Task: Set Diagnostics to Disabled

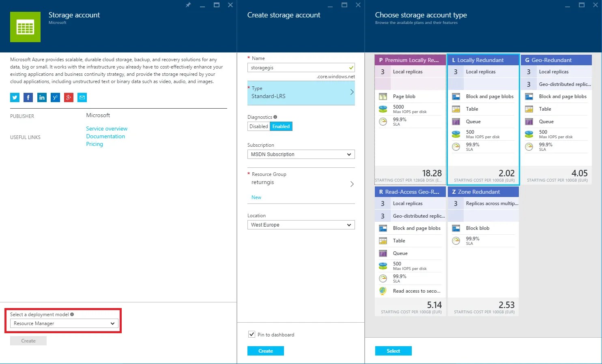Action: [x=259, y=126]
